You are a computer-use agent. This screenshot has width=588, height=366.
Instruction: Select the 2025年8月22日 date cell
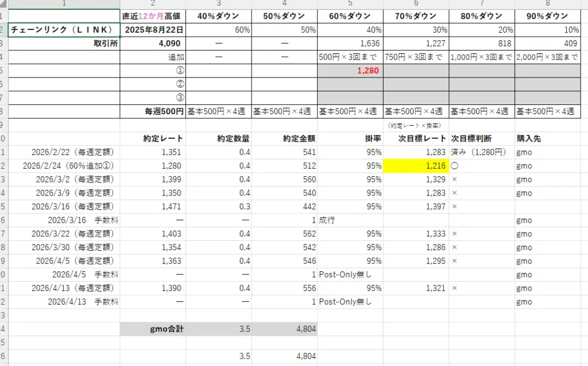point(152,29)
